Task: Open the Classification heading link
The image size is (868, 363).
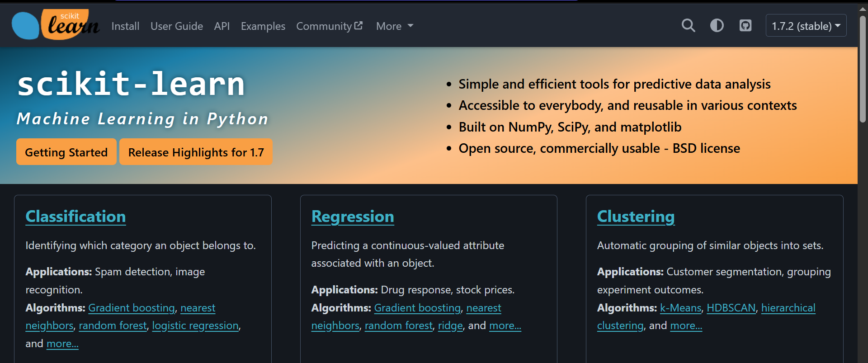Action: [75, 217]
